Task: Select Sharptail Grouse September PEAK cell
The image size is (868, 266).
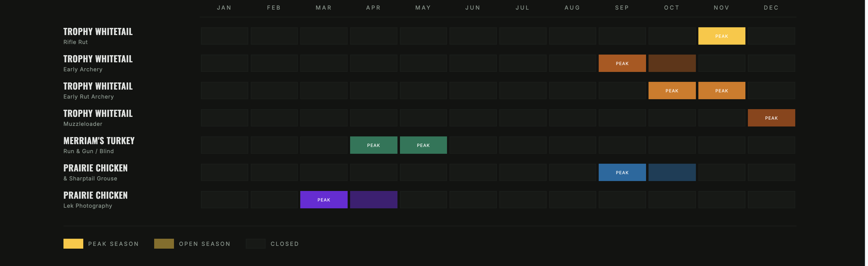Action: click(x=622, y=172)
